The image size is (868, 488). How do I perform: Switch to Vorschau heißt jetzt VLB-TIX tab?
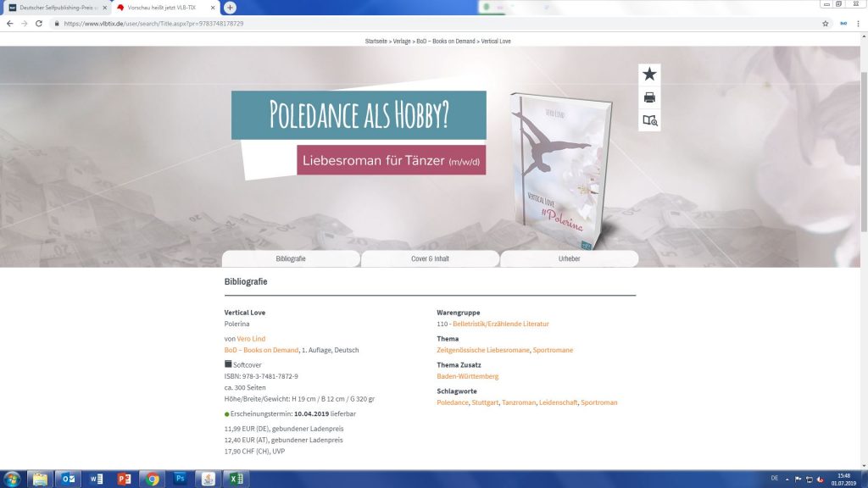165,8
